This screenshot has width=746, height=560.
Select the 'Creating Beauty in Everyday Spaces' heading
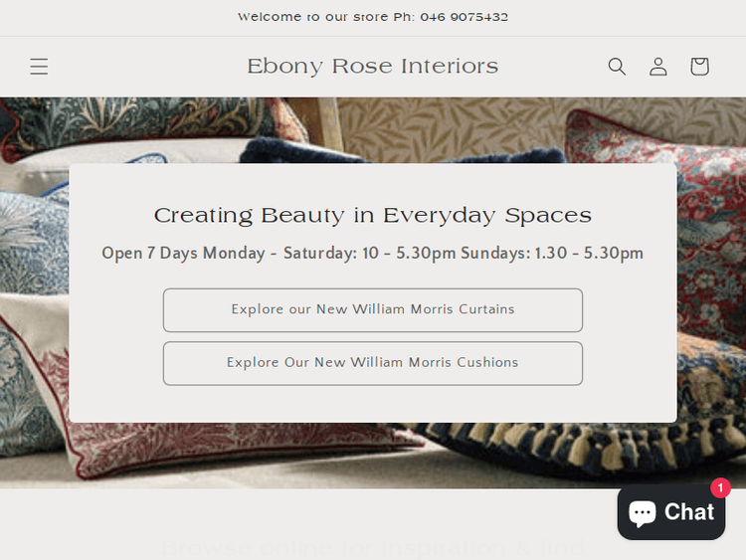(373, 216)
